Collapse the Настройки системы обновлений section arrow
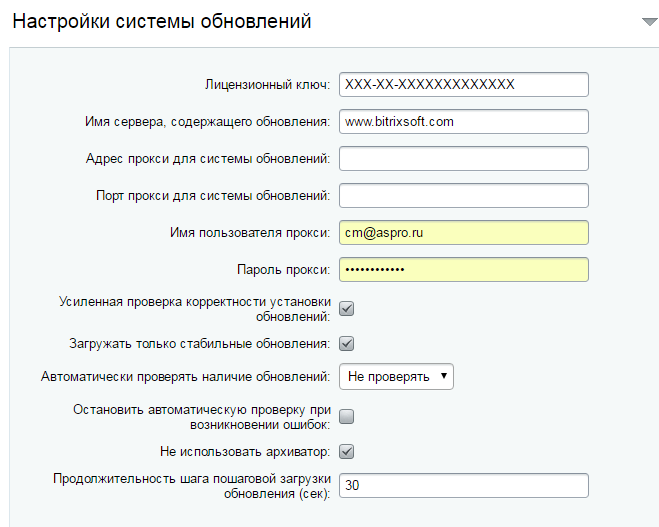 (650, 22)
